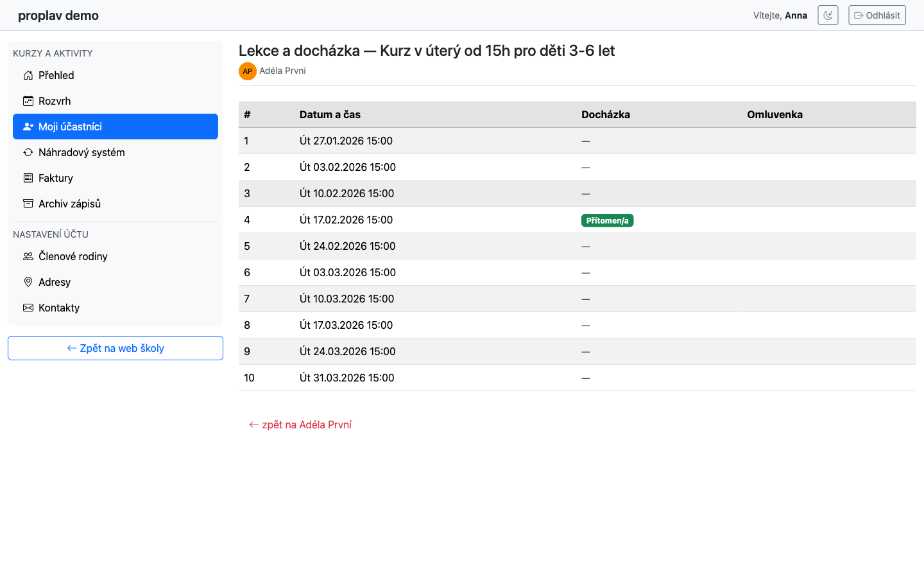
Task: Click the house icon beside Přehled
Action: [x=28, y=75]
